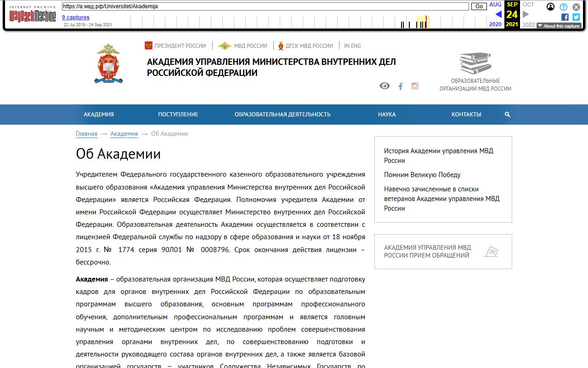Open История Академии управления МВД России

click(x=439, y=155)
